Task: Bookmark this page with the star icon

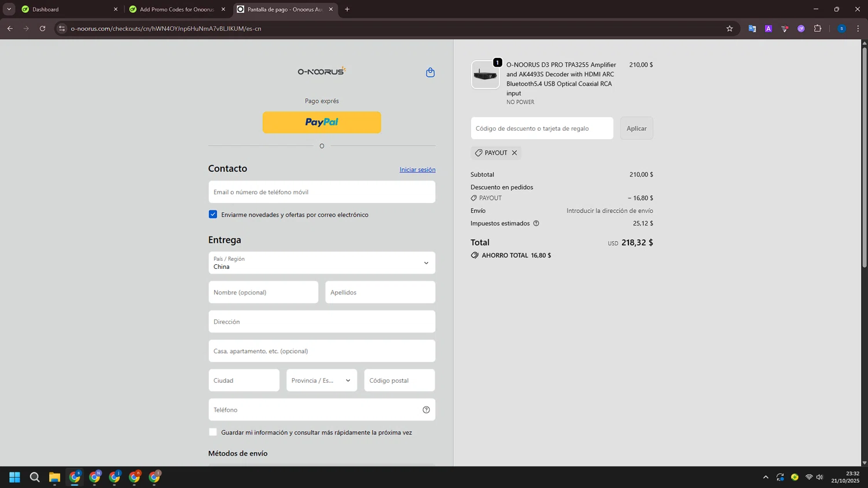Action: point(729,28)
